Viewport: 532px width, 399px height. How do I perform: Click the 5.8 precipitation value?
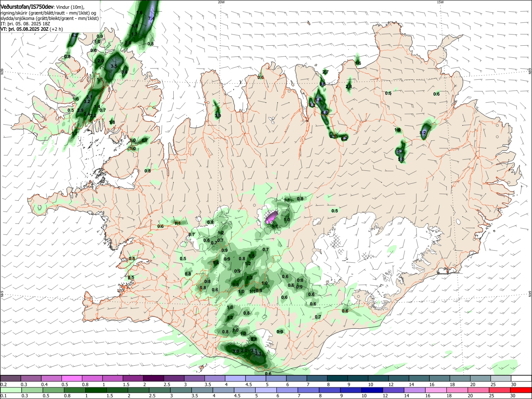pyautogui.click(x=319, y=100)
